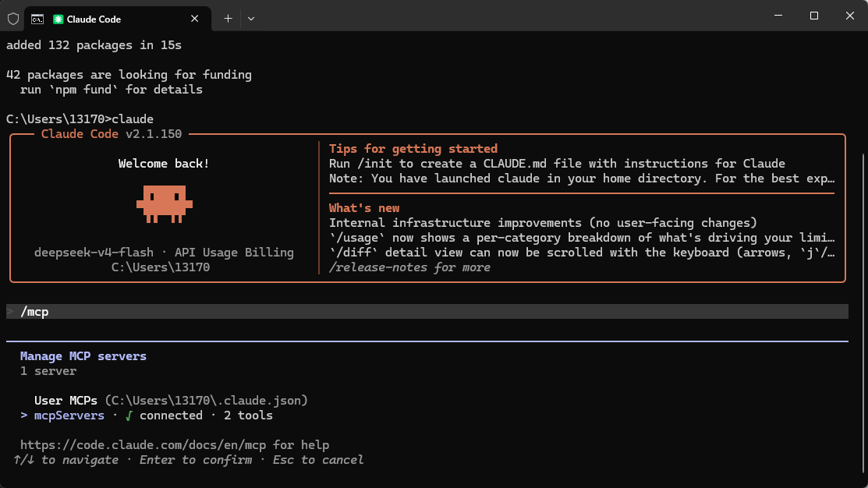Click 'deepseek-v4-flash · API Usage Billing' text

coord(164,253)
